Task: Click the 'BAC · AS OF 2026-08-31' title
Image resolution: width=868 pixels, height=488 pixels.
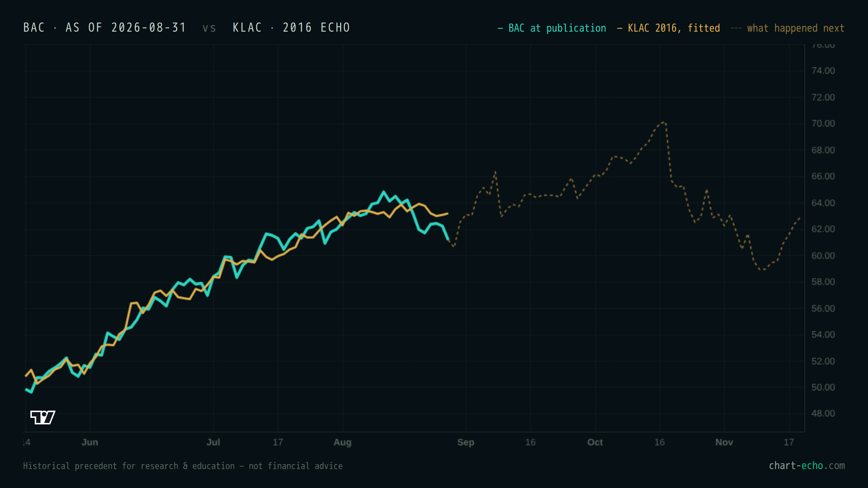Action: pos(105,27)
